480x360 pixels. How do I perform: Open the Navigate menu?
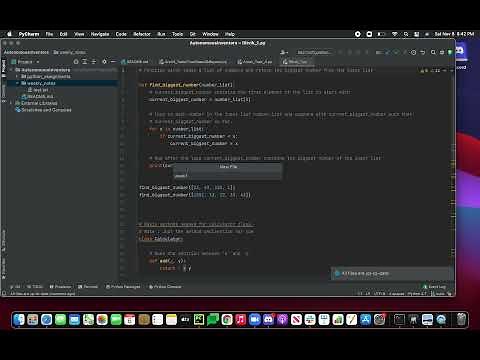[x=100, y=34]
